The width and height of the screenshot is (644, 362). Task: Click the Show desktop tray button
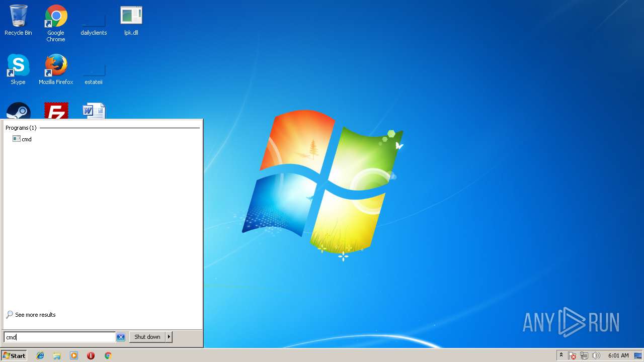click(638, 355)
